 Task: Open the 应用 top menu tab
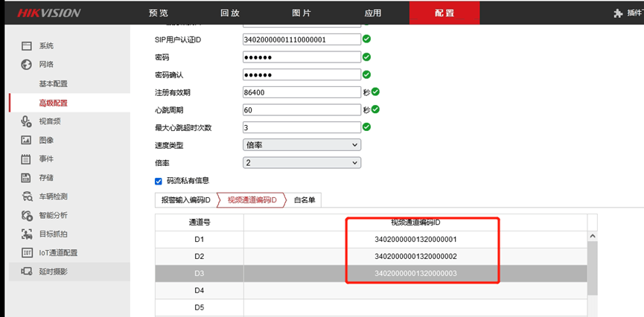373,13
